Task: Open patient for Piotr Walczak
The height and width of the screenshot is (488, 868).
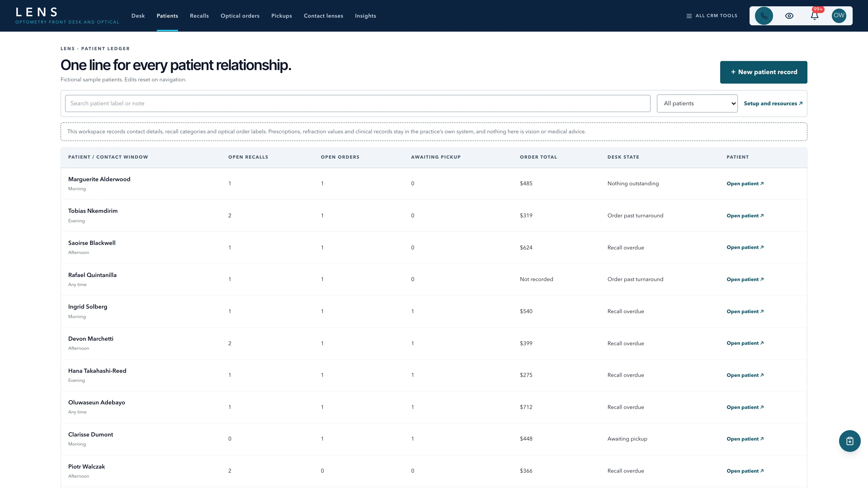Action: click(x=745, y=471)
